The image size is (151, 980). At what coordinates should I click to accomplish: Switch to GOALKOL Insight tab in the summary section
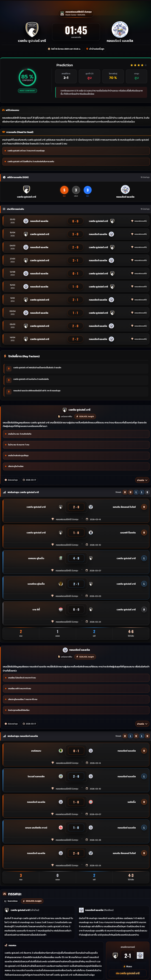pyautogui.click(x=32, y=901)
